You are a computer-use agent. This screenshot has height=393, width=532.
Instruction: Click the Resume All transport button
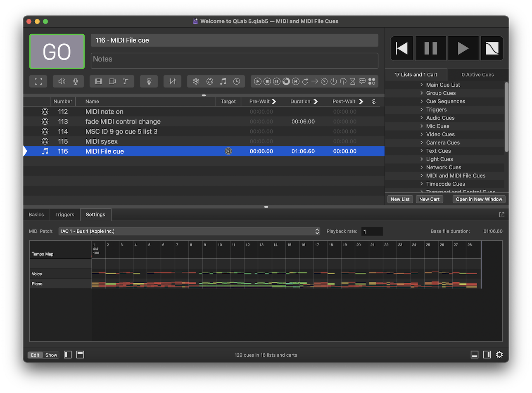click(x=463, y=48)
